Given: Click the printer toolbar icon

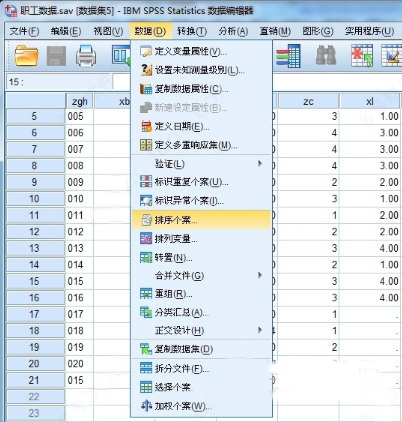Looking at the screenshot, I should [x=86, y=56].
